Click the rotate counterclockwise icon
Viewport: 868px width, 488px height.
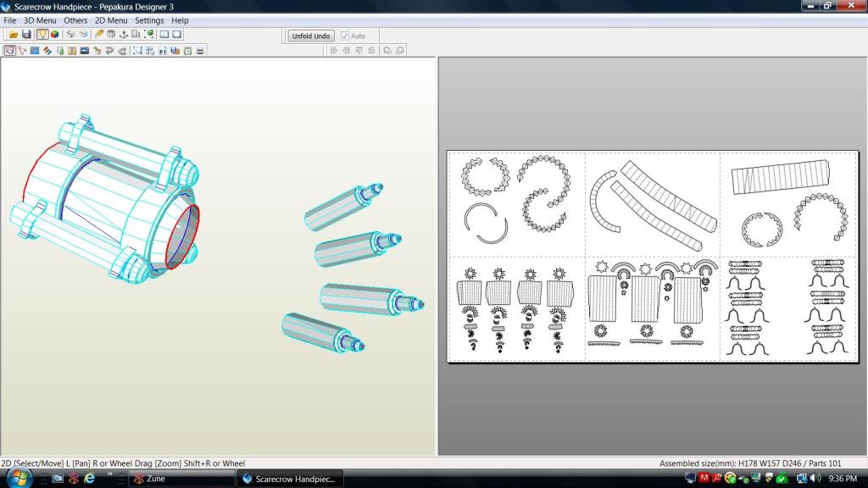pos(387,50)
